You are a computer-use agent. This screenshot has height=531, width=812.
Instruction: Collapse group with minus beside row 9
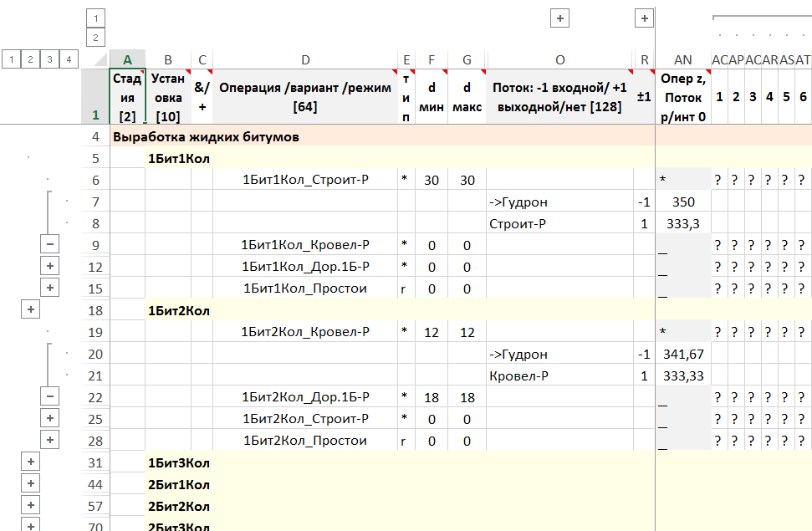(x=49, y=244)
